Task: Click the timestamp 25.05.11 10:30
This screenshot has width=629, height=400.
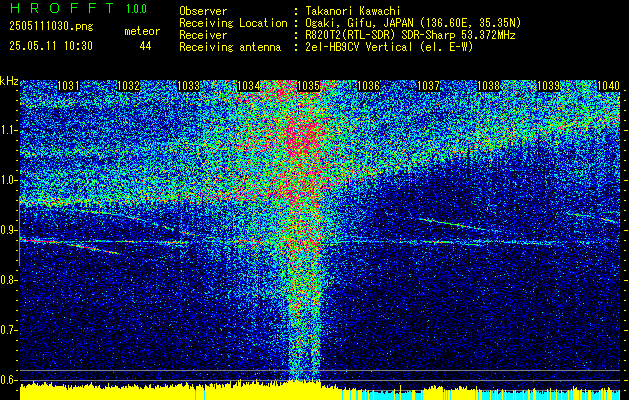Action: (51, 46)
